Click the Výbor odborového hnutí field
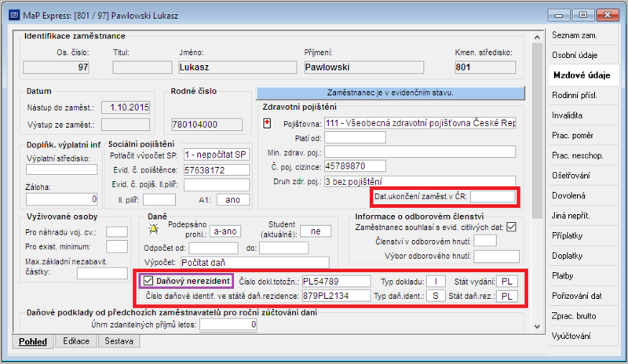This screenshot has height=364, width=628. (497, 256)
